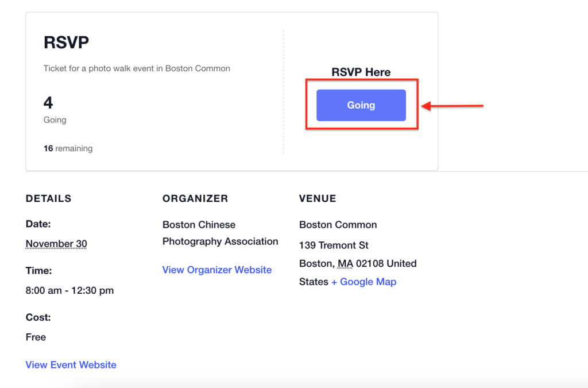Select the RSVP heading in the ticket card
Screen dimensions: 588x388
[66, 43]
